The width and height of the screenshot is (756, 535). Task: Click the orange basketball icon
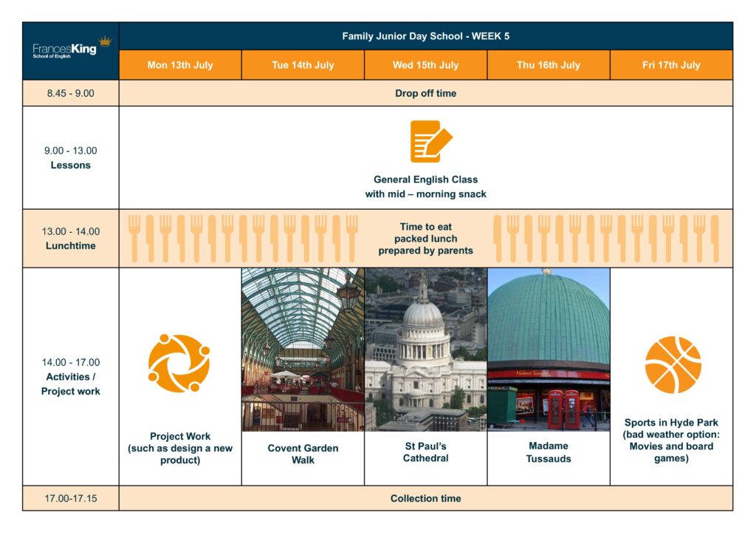click(x=673, y=365)
